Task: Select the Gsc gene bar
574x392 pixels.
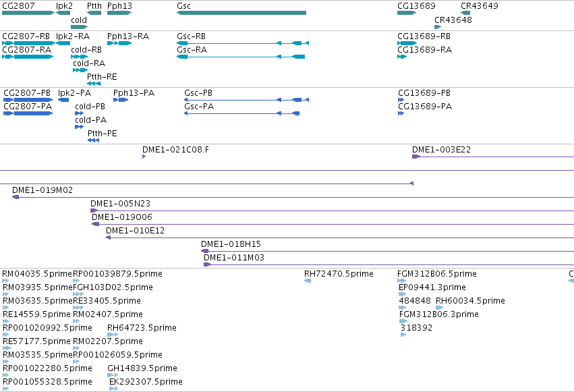Action: point(241,13)
